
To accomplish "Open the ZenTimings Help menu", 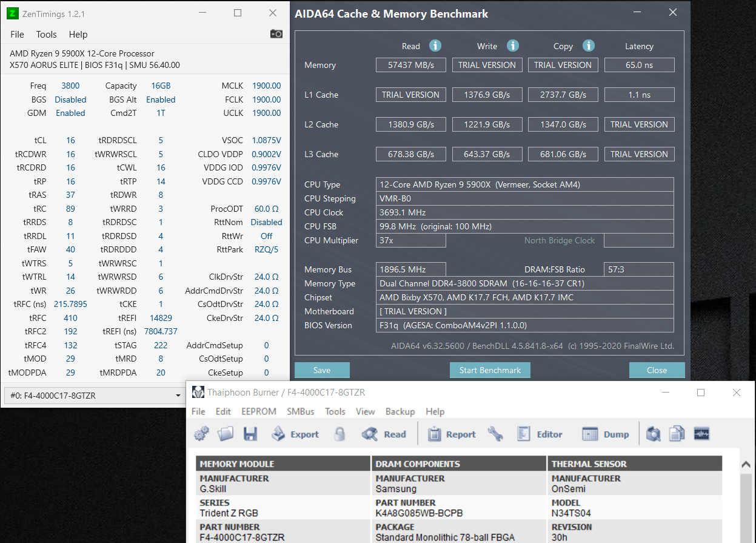I will [x=78, y=35].
